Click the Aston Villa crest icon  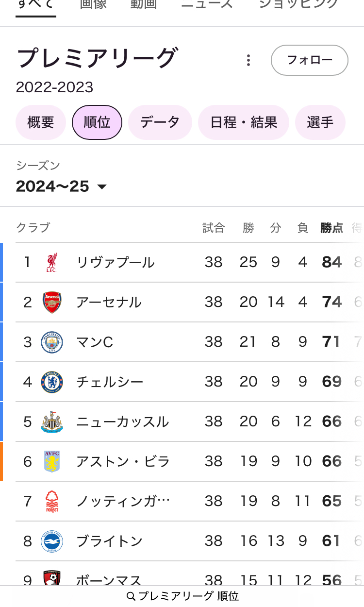51,462
